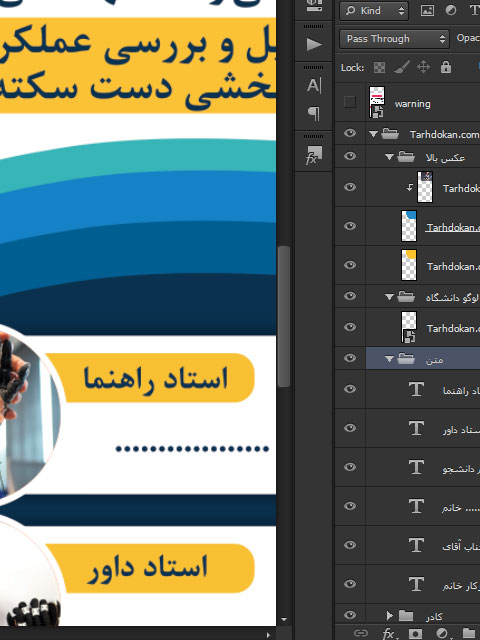
Task: Click the vertical canvas scrollbar thumb
Action: click(284, 316)
